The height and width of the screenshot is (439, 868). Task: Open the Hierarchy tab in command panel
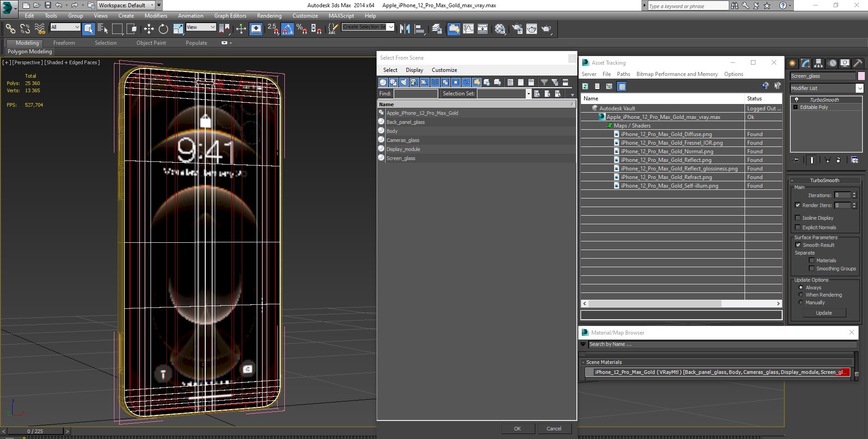pos(818,63)
